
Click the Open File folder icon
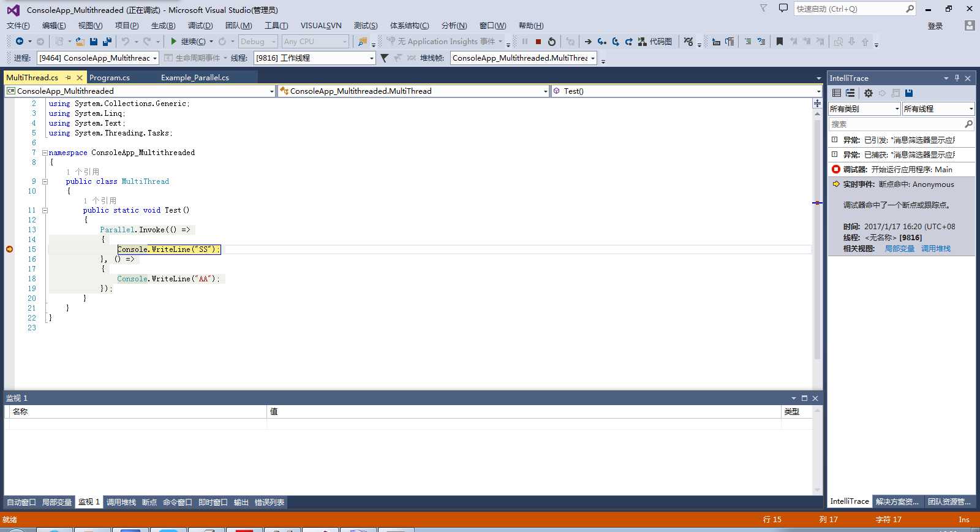click(x=80, y=42)
